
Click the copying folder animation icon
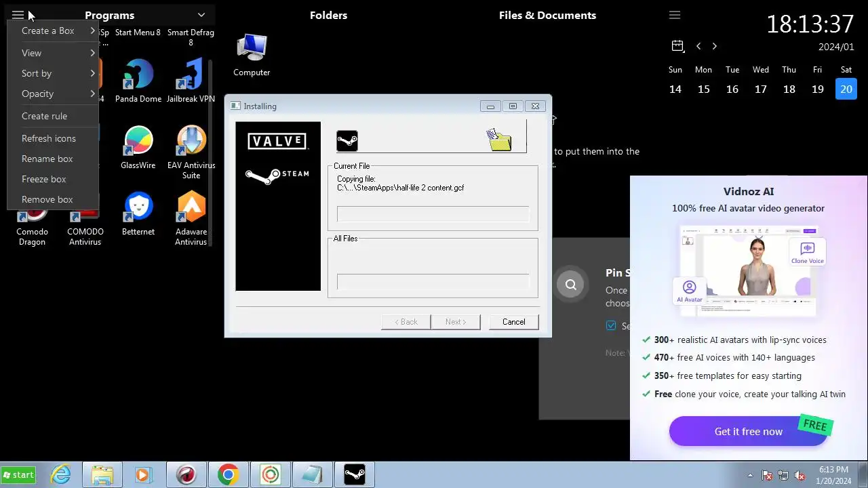point(499,139)
